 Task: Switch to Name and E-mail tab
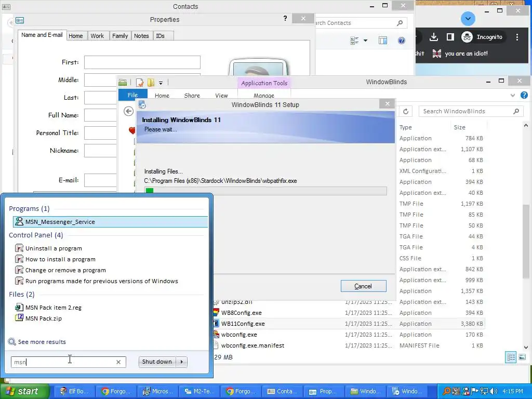pyautogui.click(x=42, y=35)
